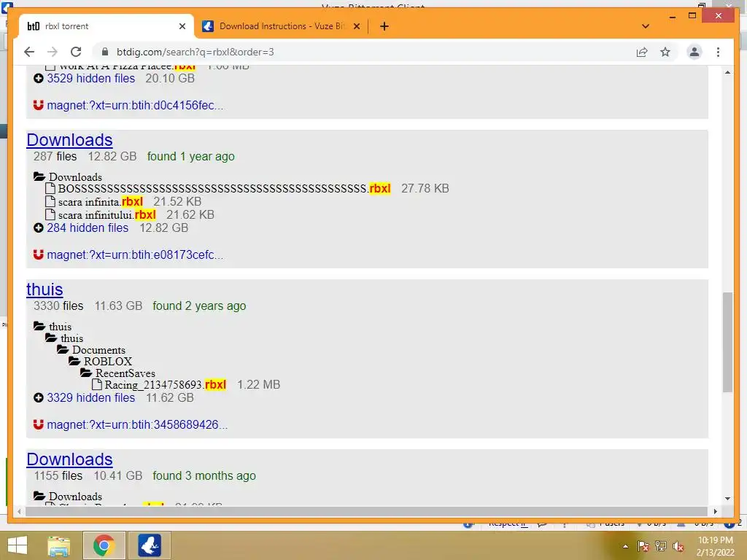Viewport: 747px width, 560px height.
Task: Click the plus icon beside 3529 hidden files
Action: pos(39,79)
